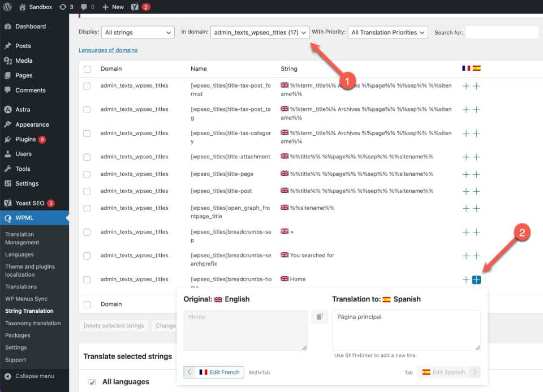543x392 pixels.
Task: Click the Edit Spanish button
Action: (x=449, y=372)
